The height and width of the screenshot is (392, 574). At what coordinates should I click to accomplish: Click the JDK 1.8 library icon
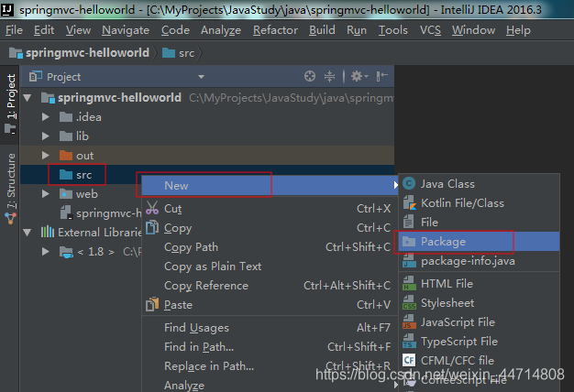66,252
